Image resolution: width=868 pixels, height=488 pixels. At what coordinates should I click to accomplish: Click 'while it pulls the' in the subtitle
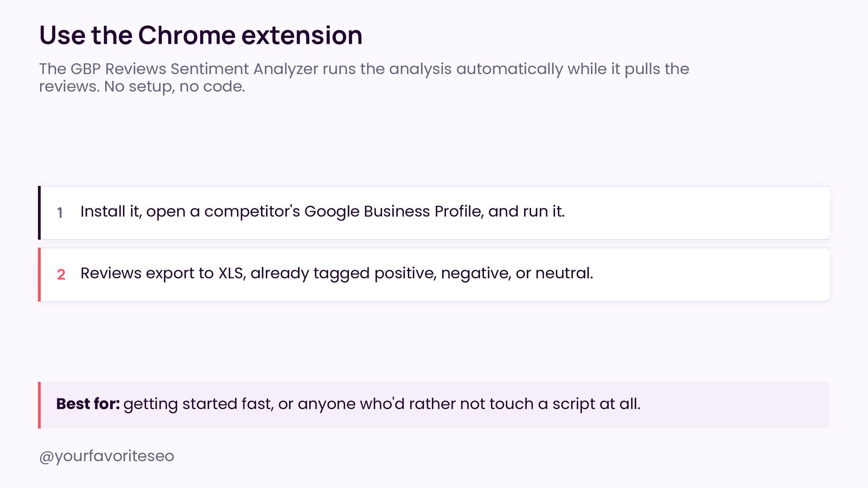(x=628, y=69)
